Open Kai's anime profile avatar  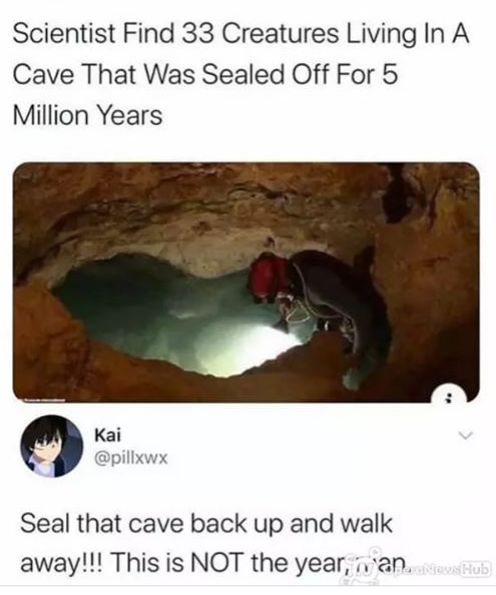(x=52, y=446)
